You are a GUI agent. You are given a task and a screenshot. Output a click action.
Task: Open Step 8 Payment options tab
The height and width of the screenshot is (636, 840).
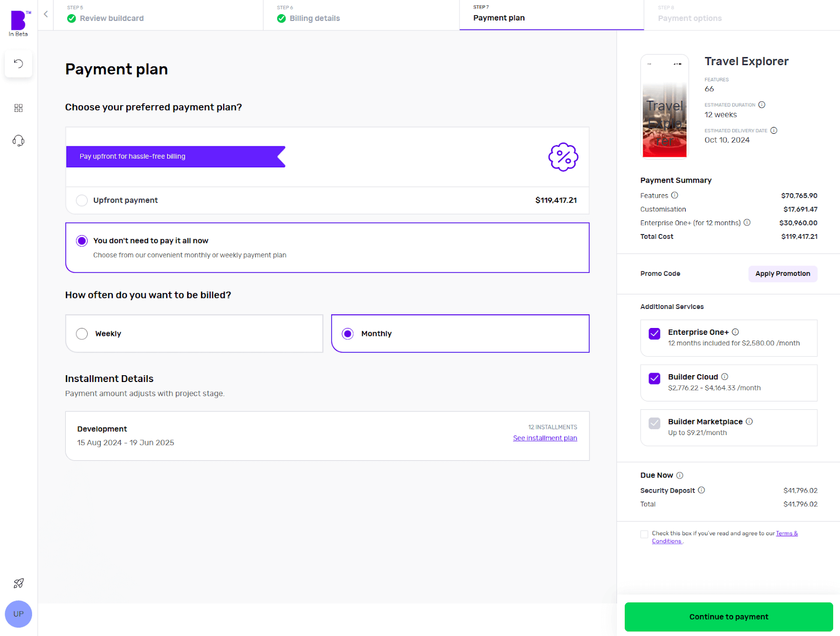tap(742, 15)
